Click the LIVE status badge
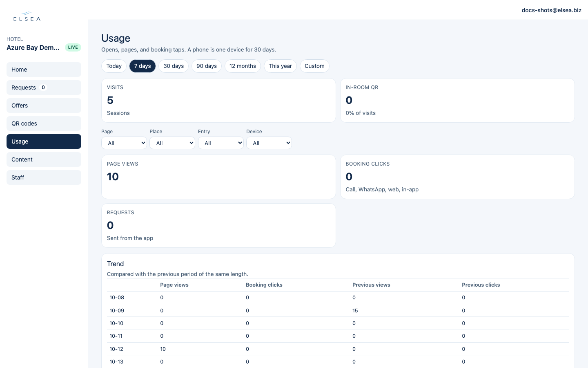The image size is (588, 368). point(73,47)
